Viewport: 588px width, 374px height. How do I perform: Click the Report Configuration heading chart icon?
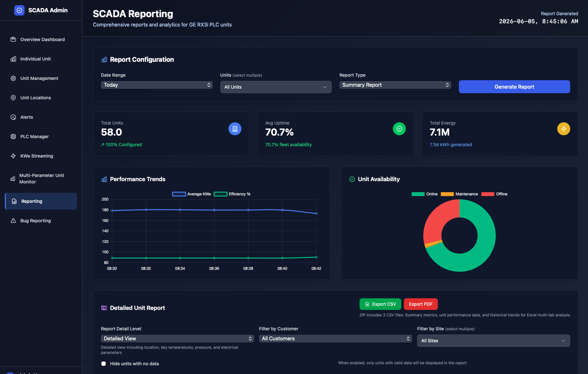104,60
